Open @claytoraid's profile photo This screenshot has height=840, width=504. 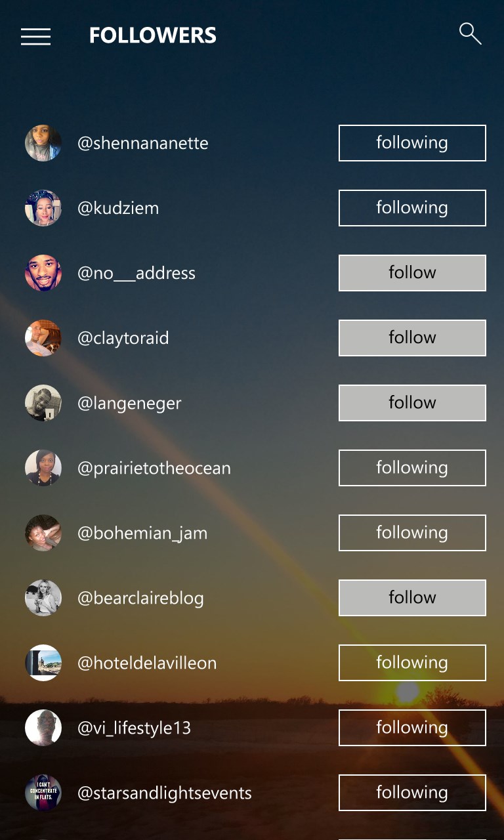pyautogui.click(x=43, y=338)
